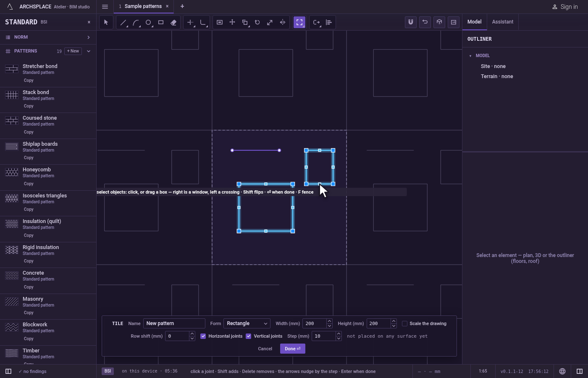Expand the NORM section
588x378 pixels.
tap(48, 37)
